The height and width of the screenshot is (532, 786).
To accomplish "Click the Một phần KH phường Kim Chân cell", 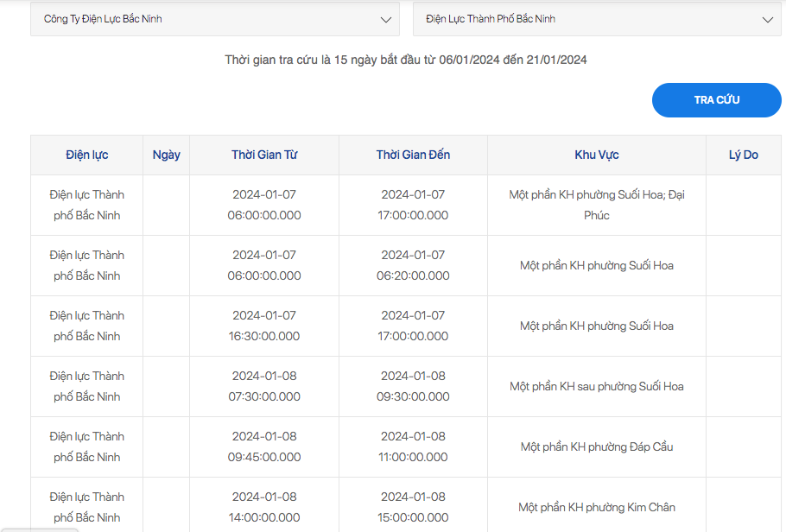I will tap(597, 505).
